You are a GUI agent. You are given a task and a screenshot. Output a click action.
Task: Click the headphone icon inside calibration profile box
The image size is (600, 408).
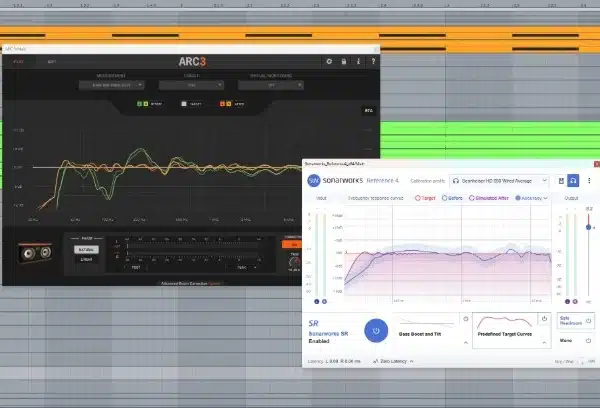point(456,181)
